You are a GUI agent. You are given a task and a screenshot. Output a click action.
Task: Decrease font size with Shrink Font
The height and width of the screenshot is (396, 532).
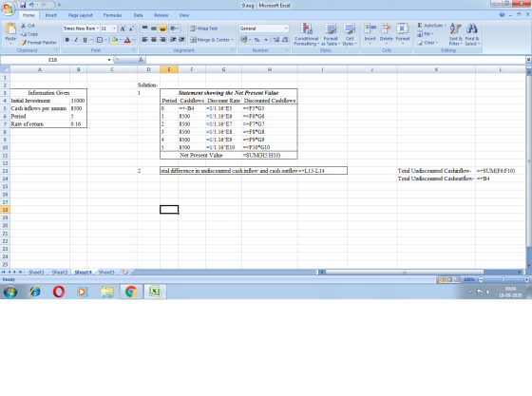(131, 28)
